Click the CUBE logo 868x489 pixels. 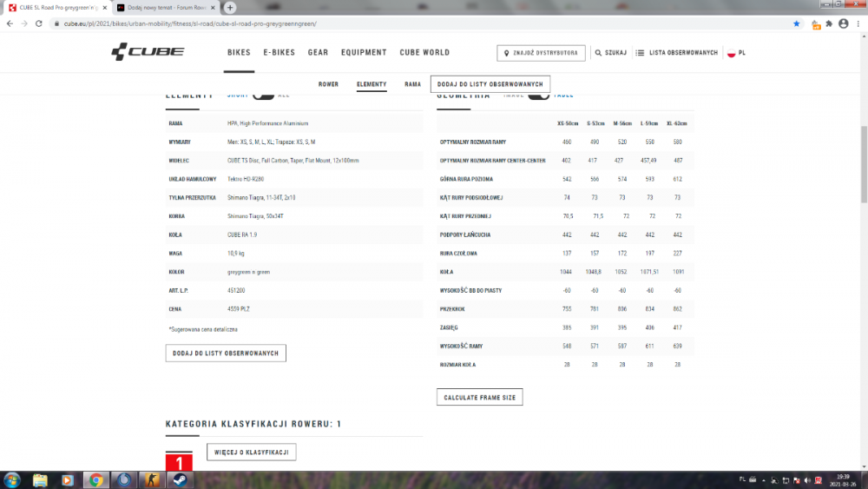point(148,52)
